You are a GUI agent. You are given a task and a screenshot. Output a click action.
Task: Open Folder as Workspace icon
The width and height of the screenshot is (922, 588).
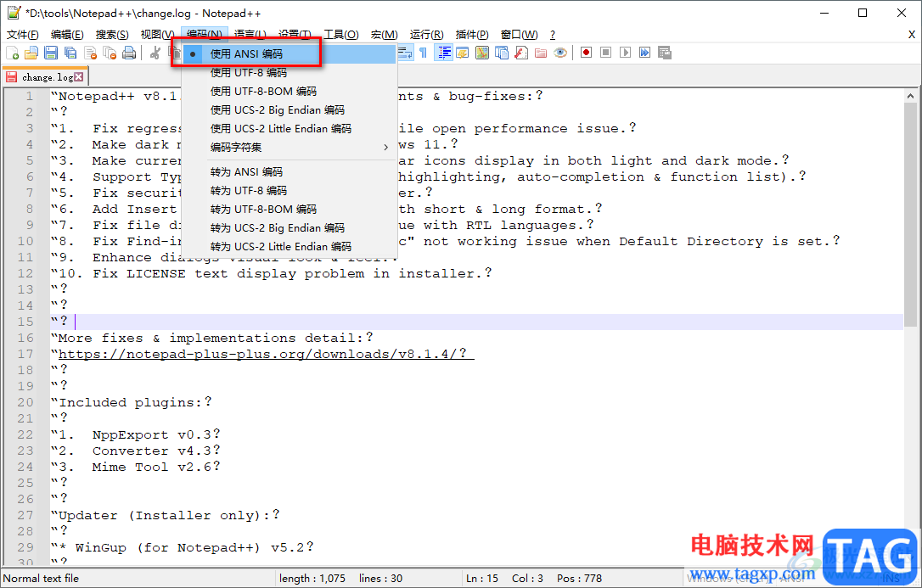click(541, 53)
